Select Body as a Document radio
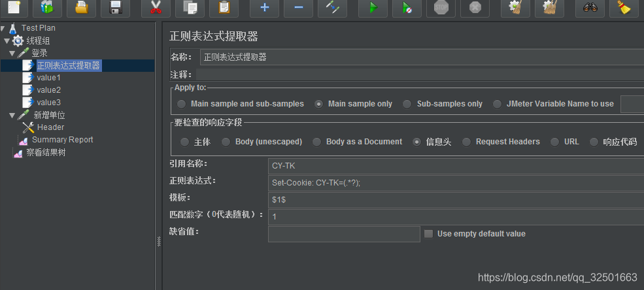Image resolution: width=644 pixels, height=290 pixels. [316, 142]
